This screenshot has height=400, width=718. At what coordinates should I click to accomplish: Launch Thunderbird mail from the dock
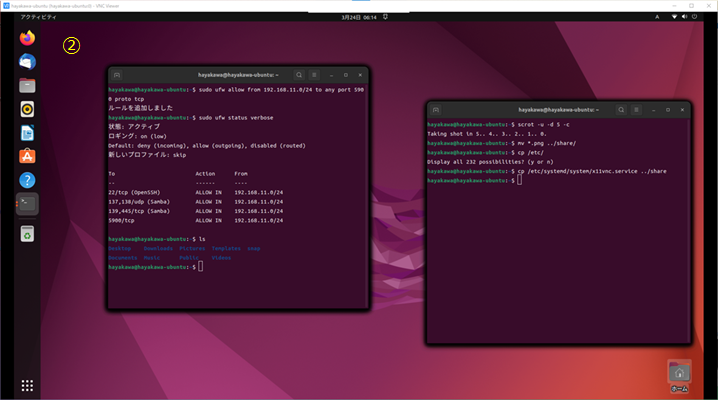click(27, 61)
